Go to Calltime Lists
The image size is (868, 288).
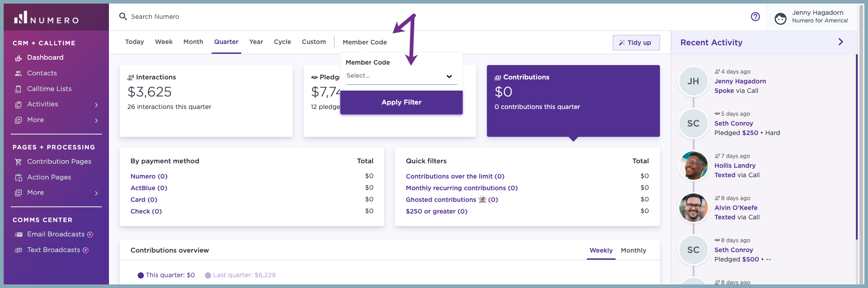pos(49,89)
